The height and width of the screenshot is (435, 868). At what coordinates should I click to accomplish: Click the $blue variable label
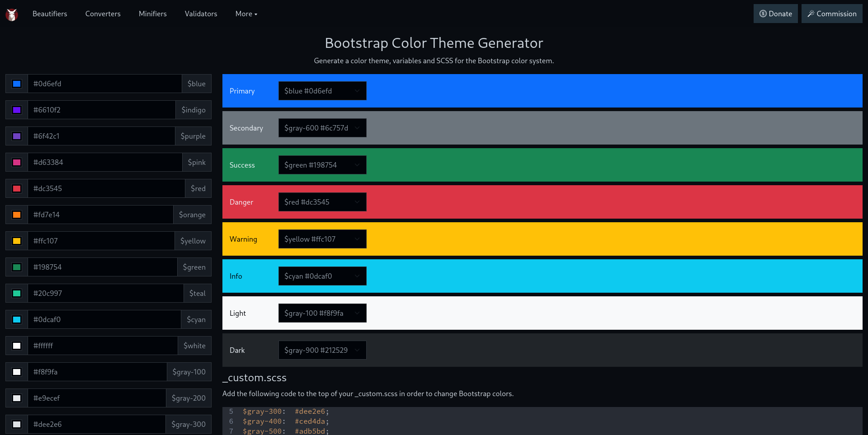(197, 84)
